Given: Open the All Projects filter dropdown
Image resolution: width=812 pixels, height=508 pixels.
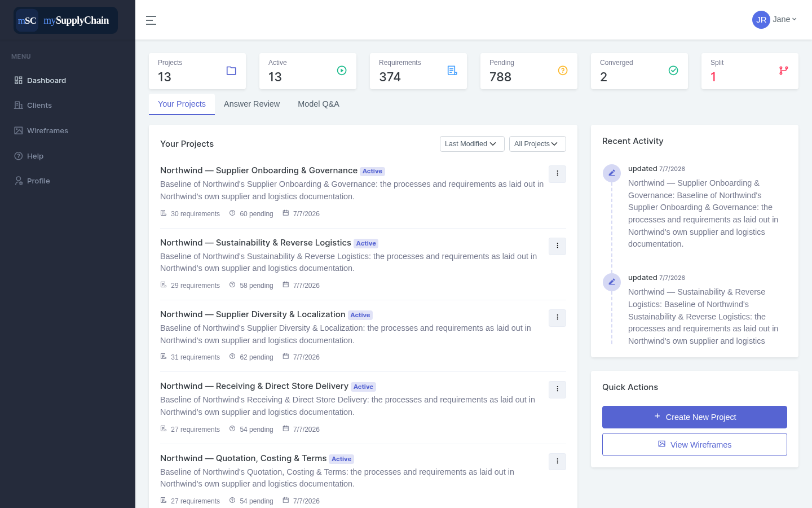Looking at the screenshot, I should click(x=537, y=144).
